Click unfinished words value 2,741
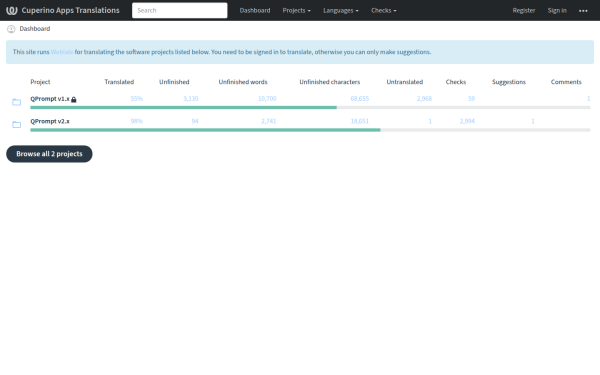 tap(269, 121)
